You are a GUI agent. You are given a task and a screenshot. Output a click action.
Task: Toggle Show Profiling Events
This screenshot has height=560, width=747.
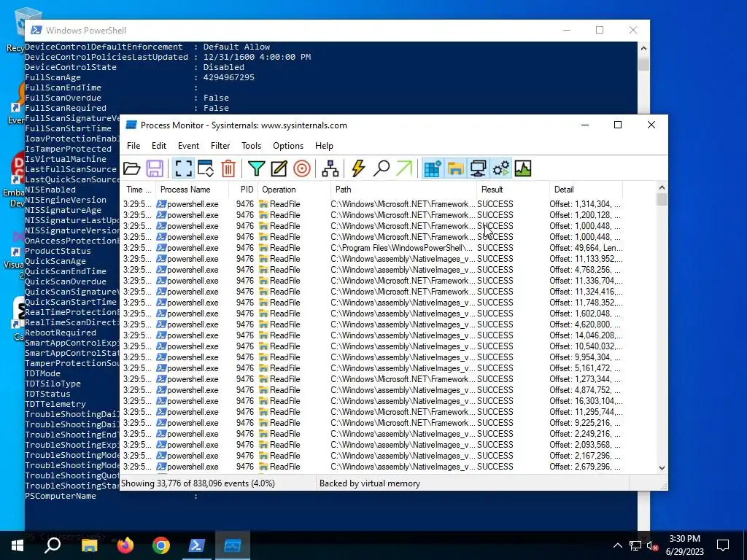(x=523, y=168)
